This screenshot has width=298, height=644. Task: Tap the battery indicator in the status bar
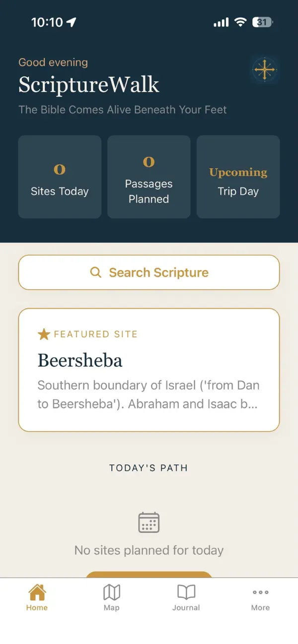(x=262, y=22)
